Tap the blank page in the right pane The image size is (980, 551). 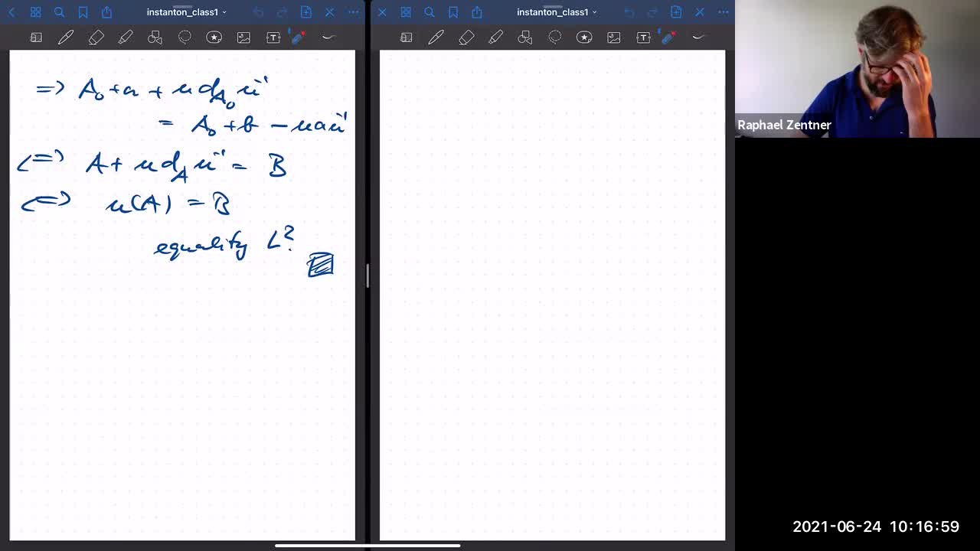(552, 295)
